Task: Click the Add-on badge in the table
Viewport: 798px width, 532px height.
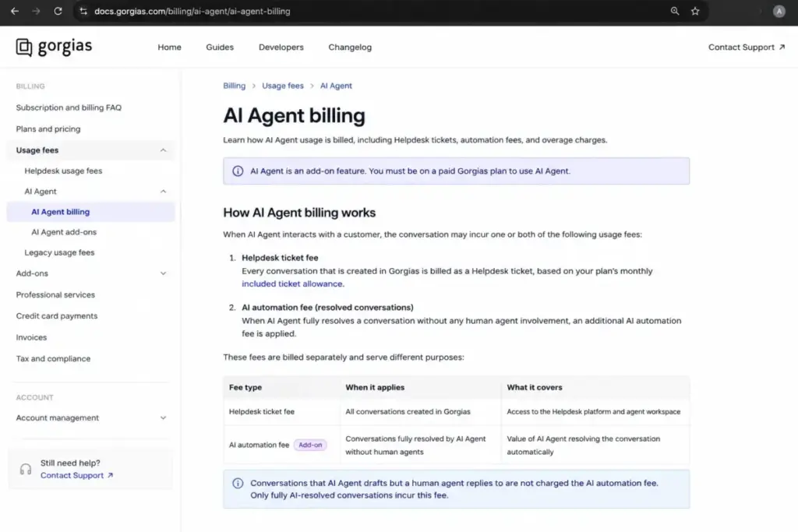Action: coord(310,445)
